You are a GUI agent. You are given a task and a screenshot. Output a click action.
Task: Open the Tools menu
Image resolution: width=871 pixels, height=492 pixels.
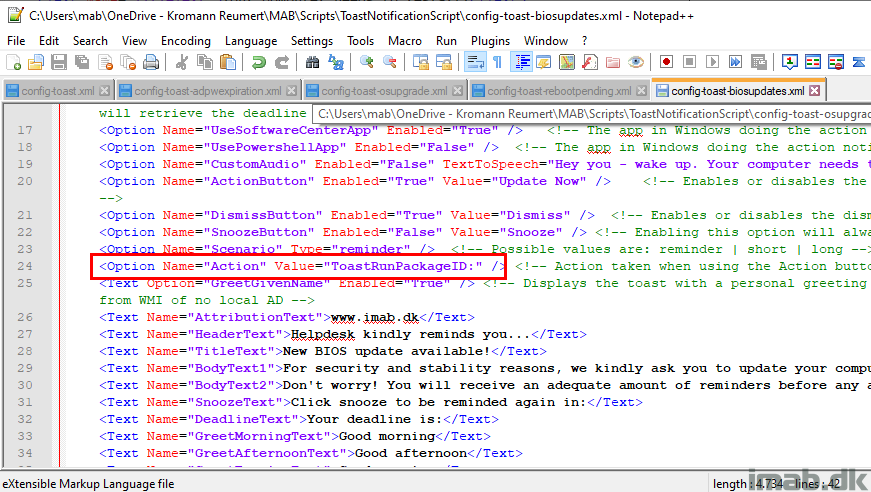[361, 41]
